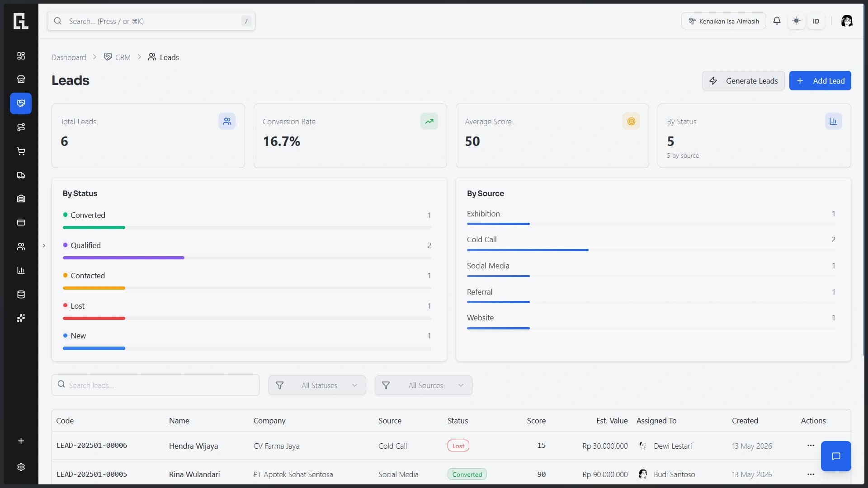868x488 pixels.
Task: Click the plus icon in sidebar
Action: 21,441
